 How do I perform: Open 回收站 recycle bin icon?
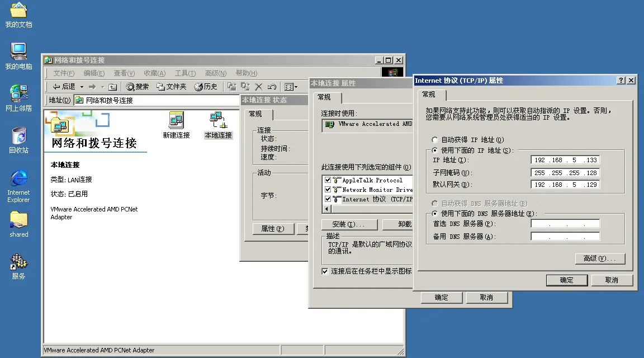coord(18,140)
